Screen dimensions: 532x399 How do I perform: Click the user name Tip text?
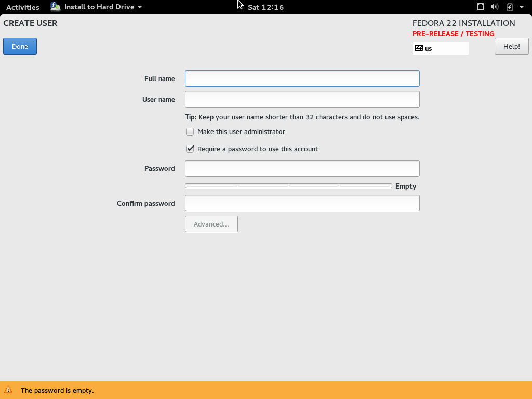[x=302, y=117]
